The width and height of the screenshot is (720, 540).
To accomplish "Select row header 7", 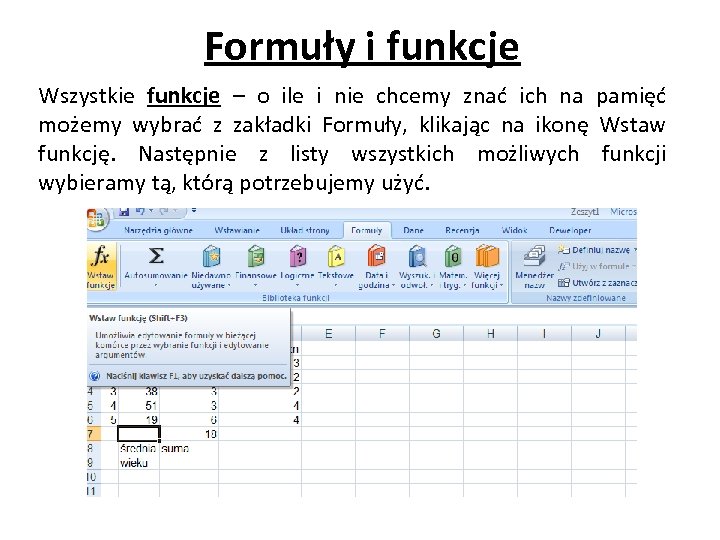I will tap(94, 434).
